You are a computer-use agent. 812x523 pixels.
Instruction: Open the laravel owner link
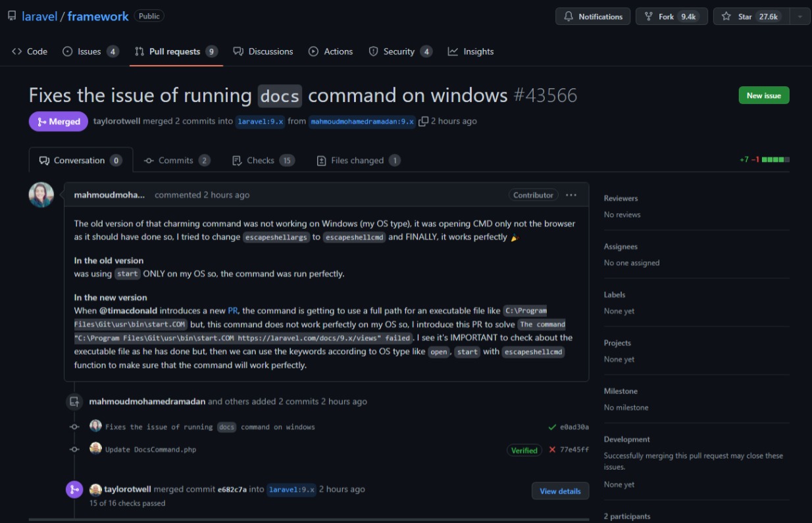pos(39,16)
